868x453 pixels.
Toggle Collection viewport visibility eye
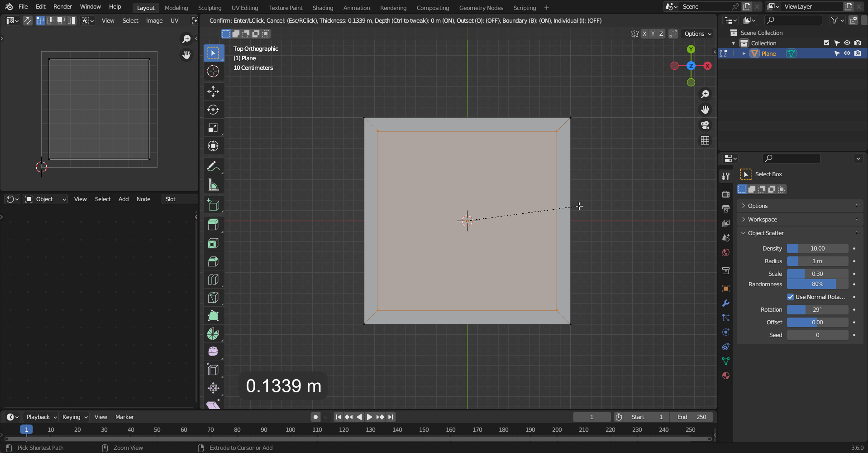click(847, 43)
